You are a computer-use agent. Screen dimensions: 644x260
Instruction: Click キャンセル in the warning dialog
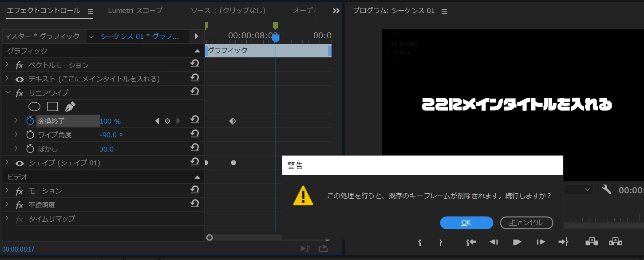point(526,223)
